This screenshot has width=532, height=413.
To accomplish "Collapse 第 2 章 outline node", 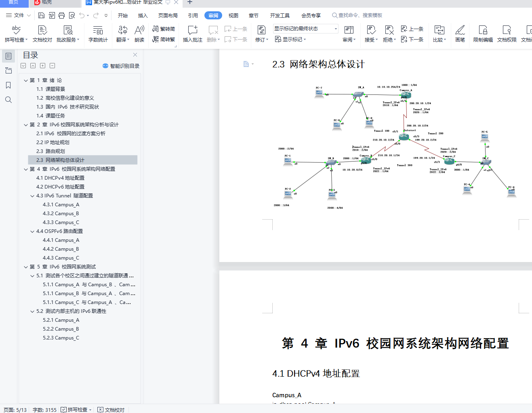I will pos(26,125).
